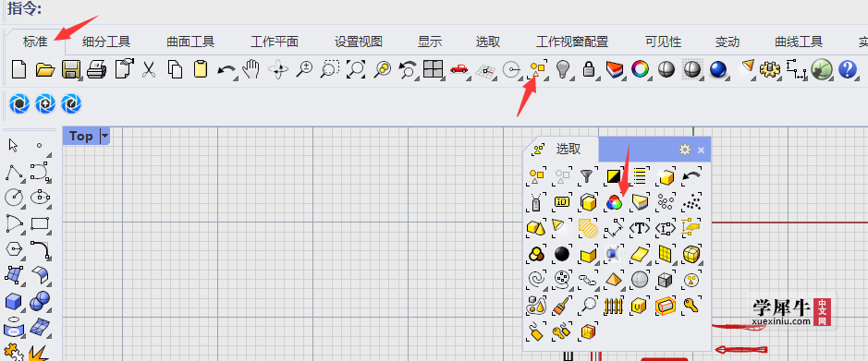
Task: Click the Object Properties color ring icon
Action: pyautogui.click(x=640, y=69)
